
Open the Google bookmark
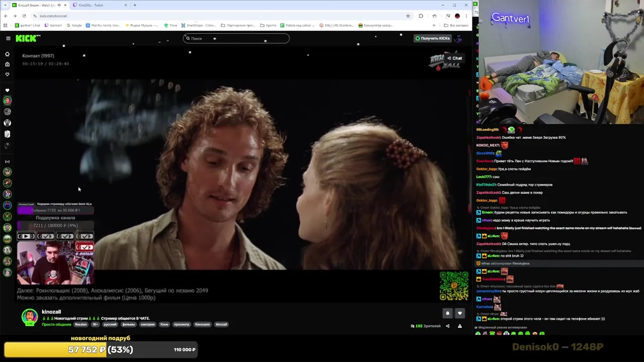click(x=74, y=25)
